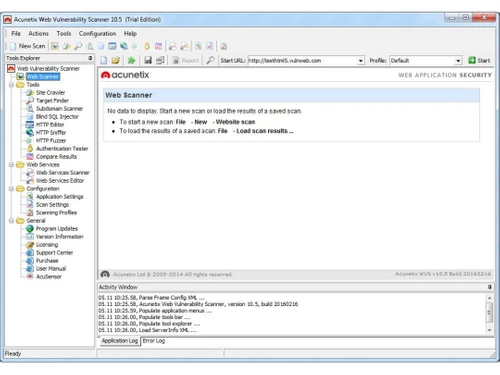The height and width of the screenshot is (375, 500).
Task: Open the Actions menu
Action: point(38,33)
